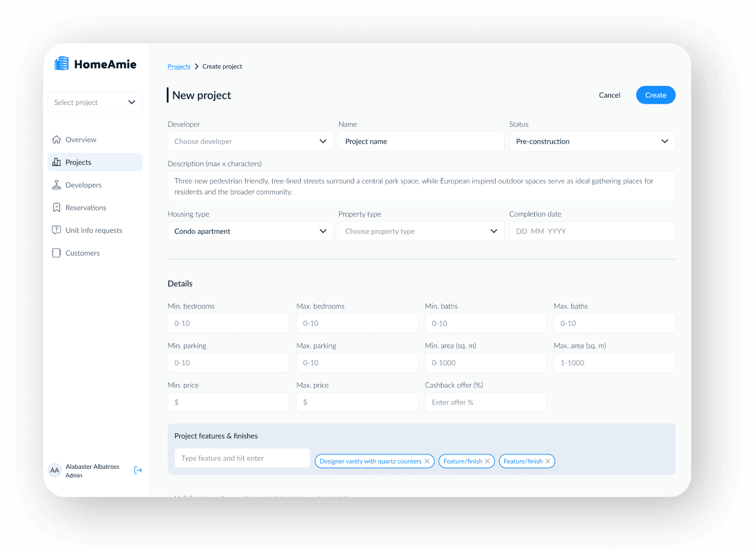Click the Projects chart icon in sidebar
Screen dimensions: 756x551
click(x=57, y=162)
